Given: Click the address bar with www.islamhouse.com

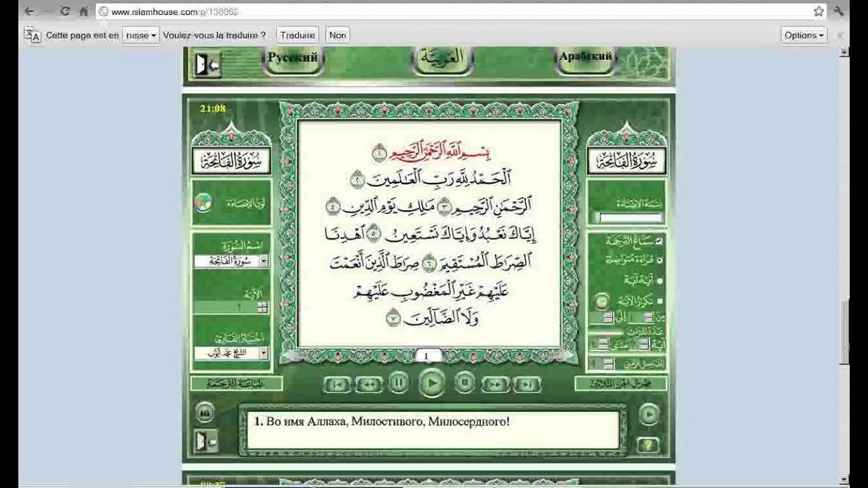Looking at the screenshot, I should pyautogui.click(x=454, y=12).
